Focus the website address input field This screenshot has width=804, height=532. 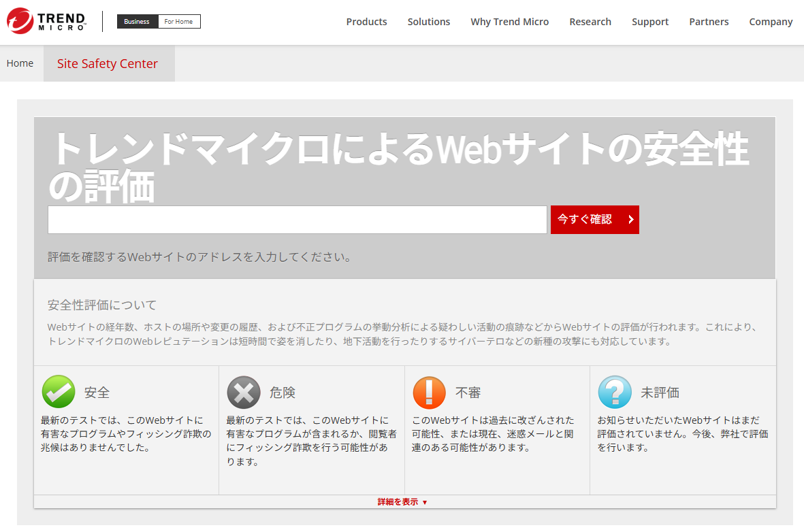(x=298, y=219)
